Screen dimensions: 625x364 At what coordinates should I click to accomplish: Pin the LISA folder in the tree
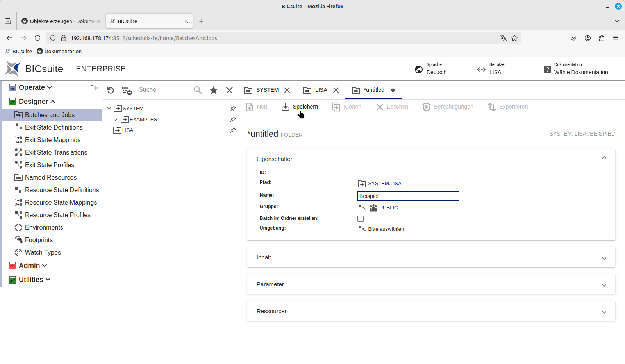(x=233, y=130)
